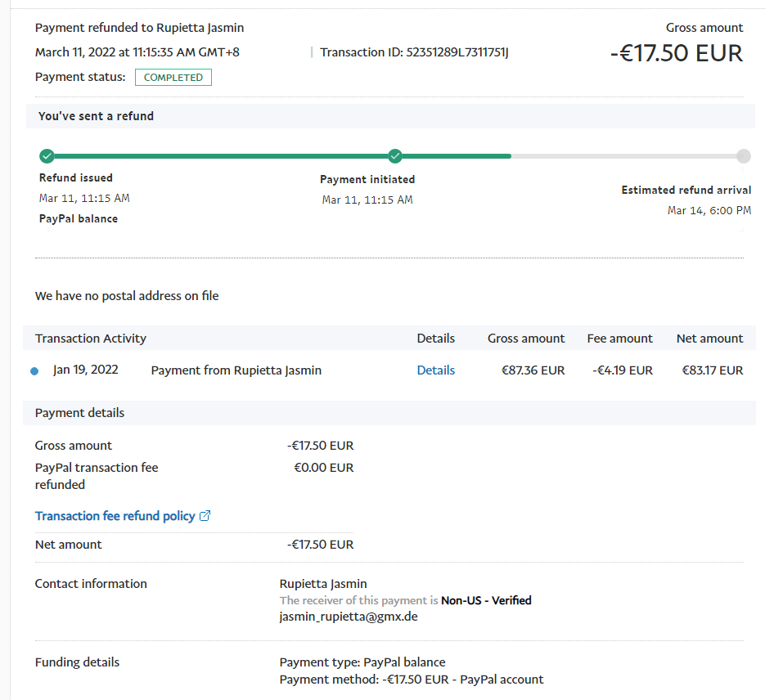Open the Transaction fee refund policy link

(115, 516)
